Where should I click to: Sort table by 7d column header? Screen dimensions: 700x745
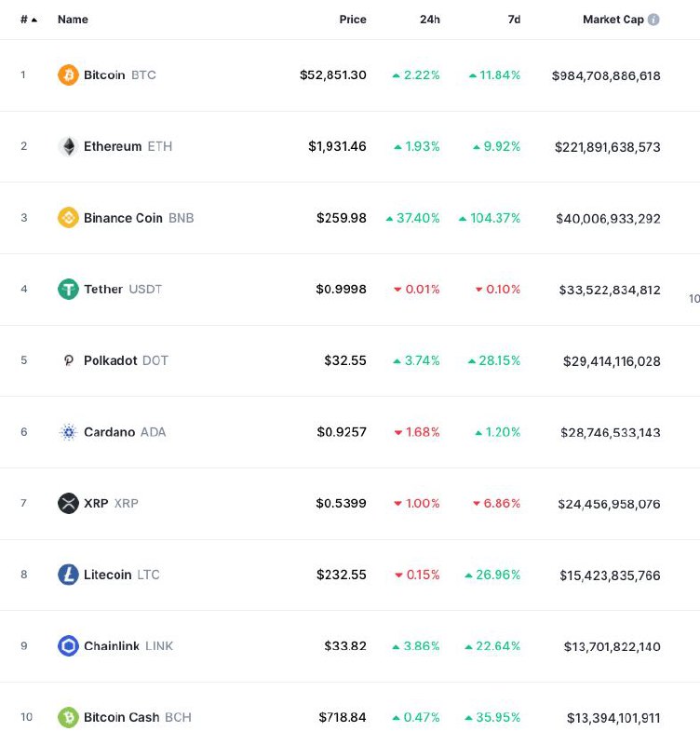pyautogui.click(x=514, y=20)
